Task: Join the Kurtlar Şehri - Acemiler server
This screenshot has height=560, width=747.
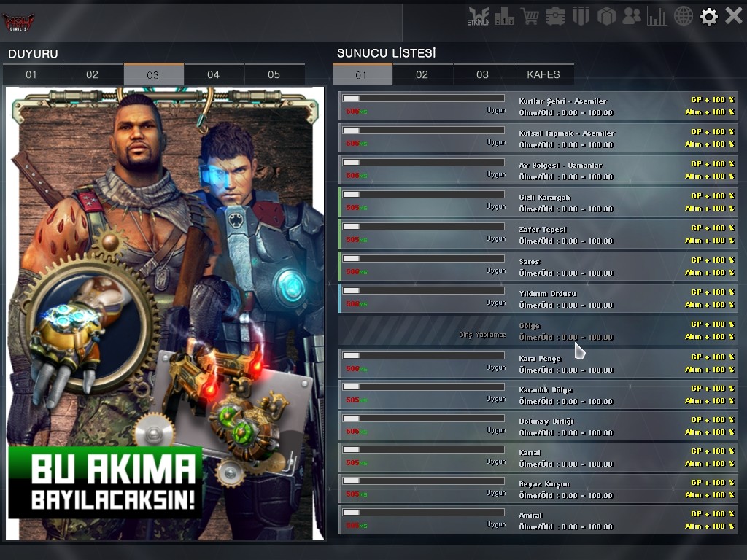Action: tap(538, 106)
